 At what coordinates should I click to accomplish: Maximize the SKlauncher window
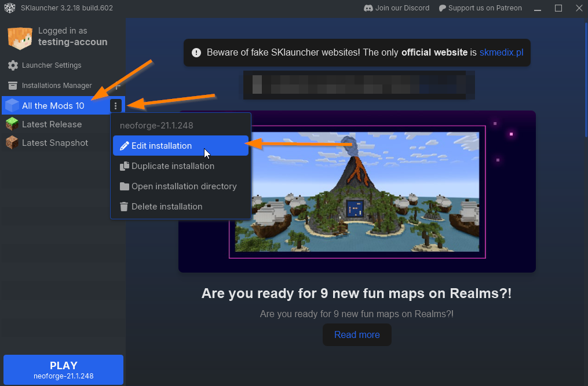(x=558, y=8)
